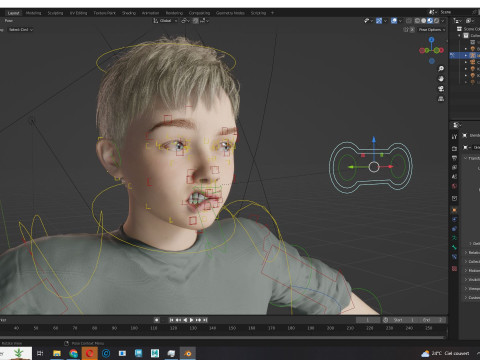
Task: Open Google Chrome from the taskbar
Action: click(x=73, y=353)
